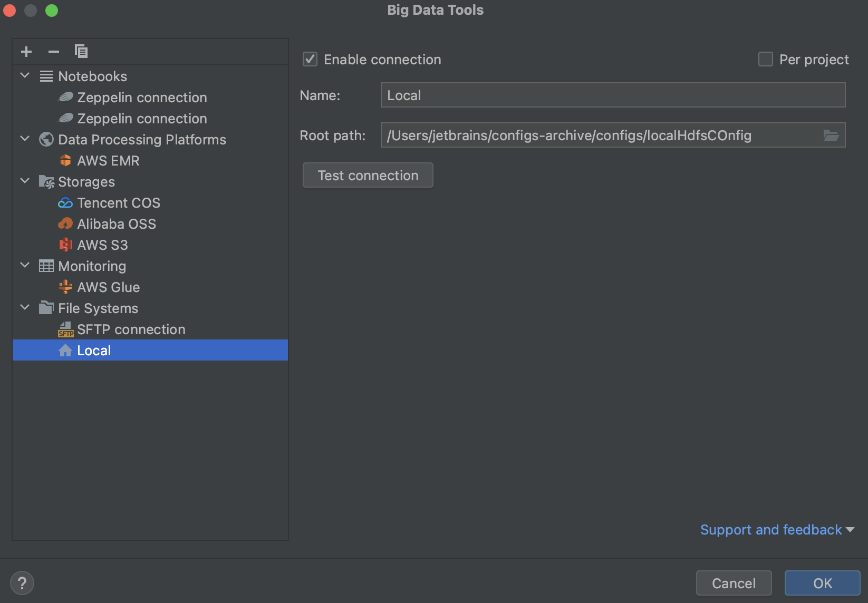
Task: Collapse the Storages tree node
Action: coord(24,181)
